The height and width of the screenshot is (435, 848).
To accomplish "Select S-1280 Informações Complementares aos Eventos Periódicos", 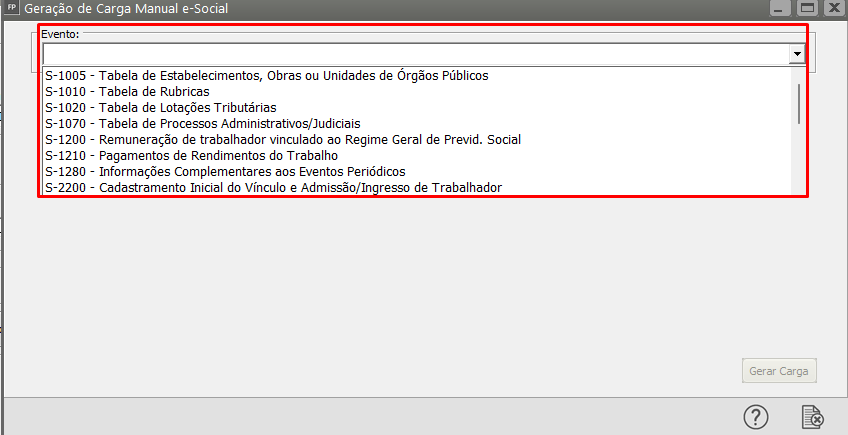I will tap(225, 171).
